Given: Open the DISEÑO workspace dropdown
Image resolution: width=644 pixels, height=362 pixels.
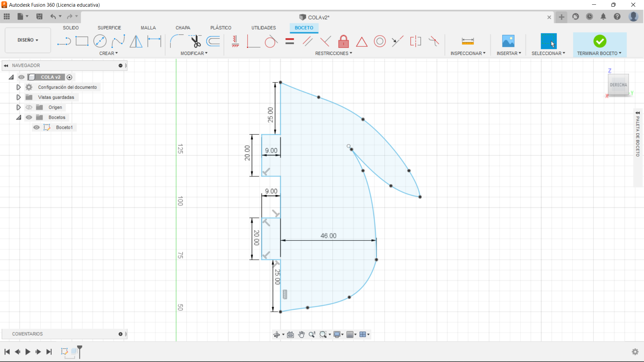Looking at the screenshot, I should pos(28,40).
